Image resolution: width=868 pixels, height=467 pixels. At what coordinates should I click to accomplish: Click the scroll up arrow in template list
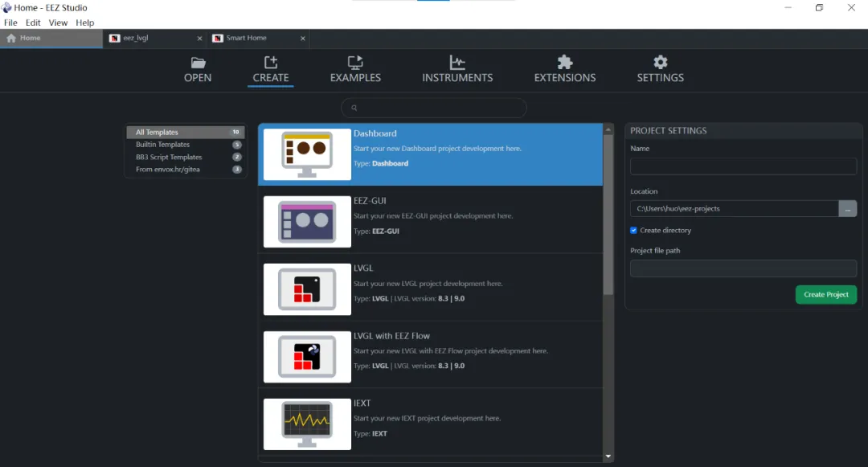pos(608,129)
